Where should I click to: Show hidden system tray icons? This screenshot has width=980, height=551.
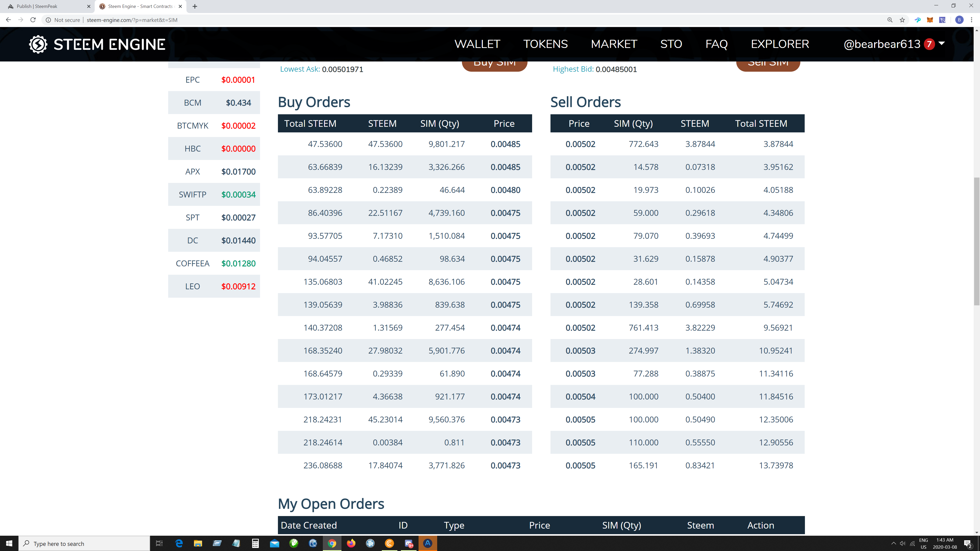coord(894,543)
